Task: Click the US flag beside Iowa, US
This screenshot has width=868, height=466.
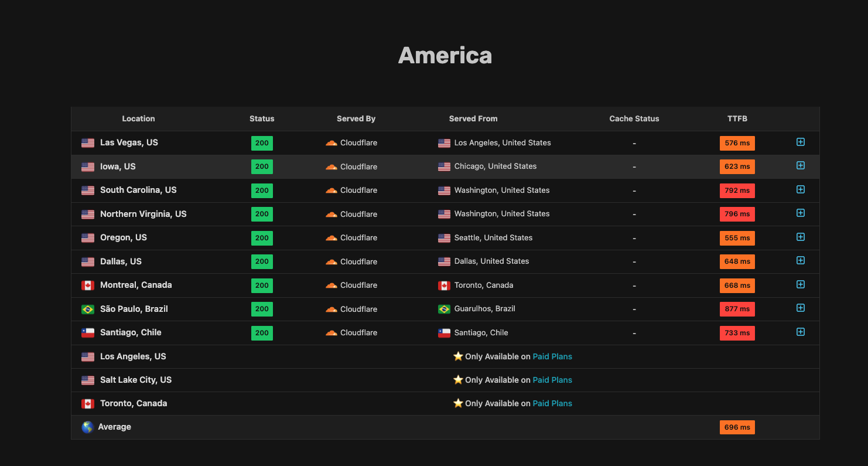Action: (x=88, y=167)
